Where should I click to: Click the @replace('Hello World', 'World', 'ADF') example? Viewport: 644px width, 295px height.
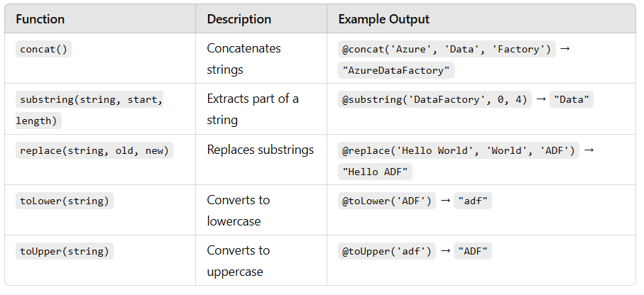tap(459, 150)
